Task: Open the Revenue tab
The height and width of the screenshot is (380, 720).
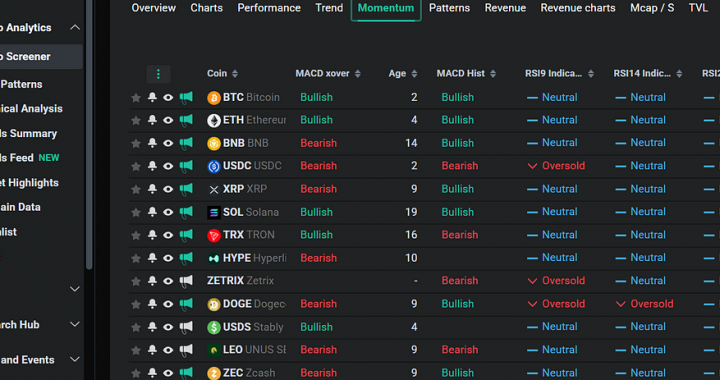Action: pyautogui.click(x=505, y=8)
